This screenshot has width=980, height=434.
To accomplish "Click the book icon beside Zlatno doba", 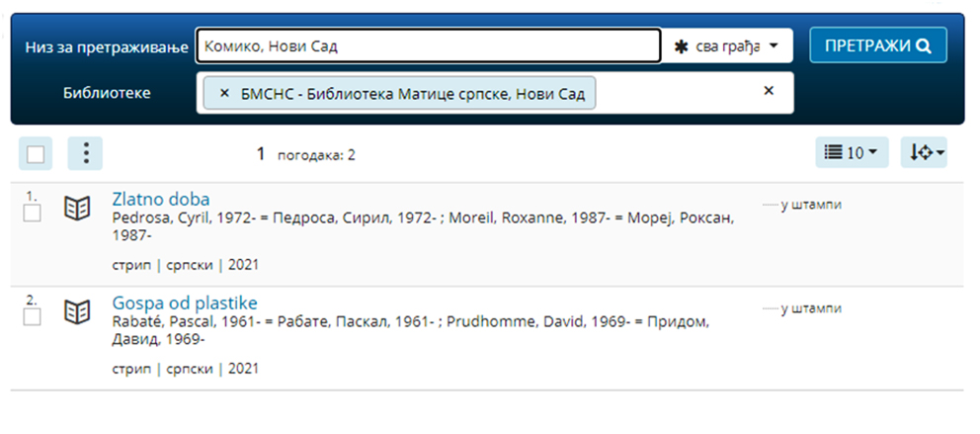I will 77,209.
